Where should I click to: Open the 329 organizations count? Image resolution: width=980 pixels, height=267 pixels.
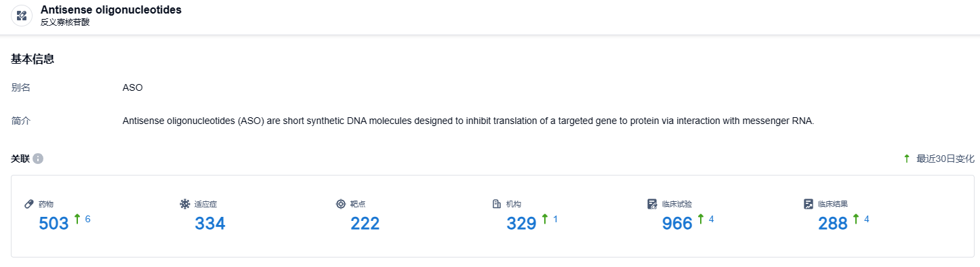click(x=522, y=224)
